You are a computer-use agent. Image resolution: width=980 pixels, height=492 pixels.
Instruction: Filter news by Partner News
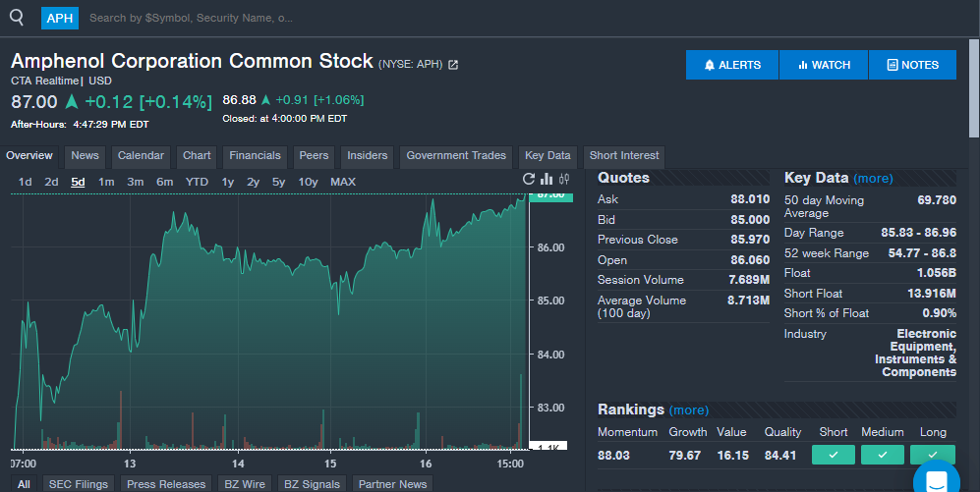(x=392, y=484)
